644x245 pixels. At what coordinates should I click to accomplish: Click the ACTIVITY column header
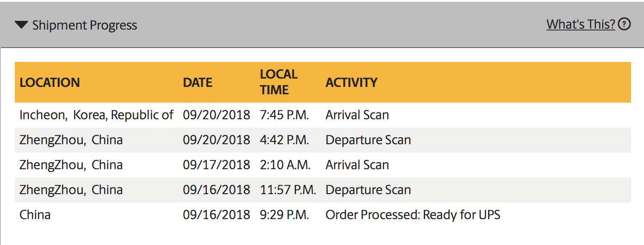pyautogui.click(x=352, y=82)
